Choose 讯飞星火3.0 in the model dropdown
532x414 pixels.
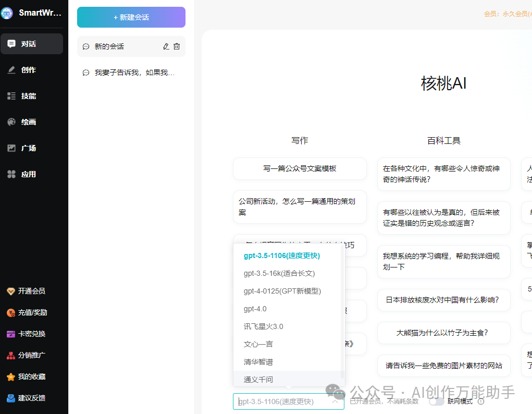coord(263,326)
